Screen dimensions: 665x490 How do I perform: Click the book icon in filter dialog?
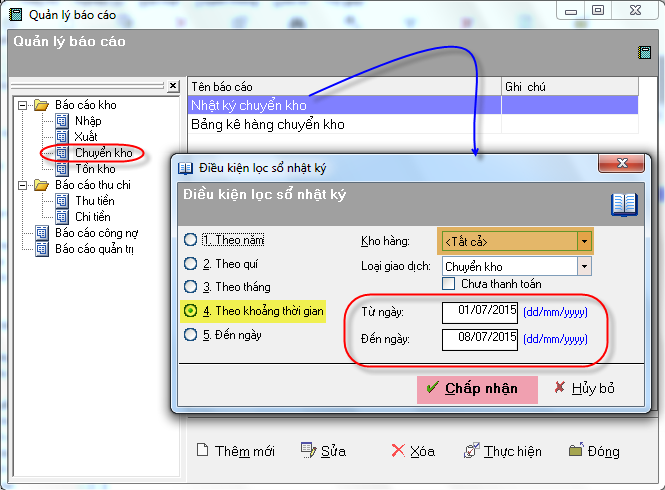point(624,204)
